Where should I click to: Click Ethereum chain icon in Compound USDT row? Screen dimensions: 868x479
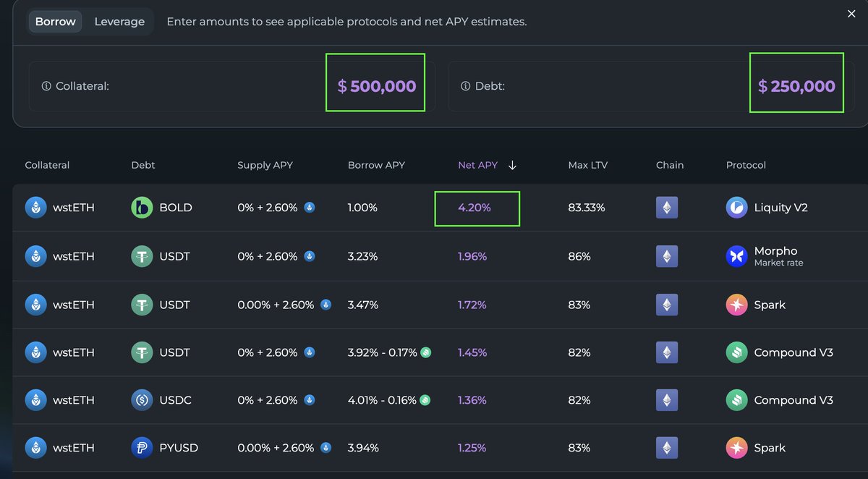667,352
